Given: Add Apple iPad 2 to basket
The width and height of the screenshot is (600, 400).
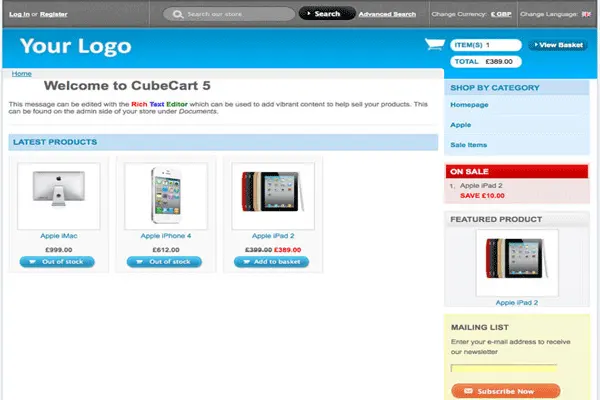Looking at the screenshot, I should (x=271, y=262).
